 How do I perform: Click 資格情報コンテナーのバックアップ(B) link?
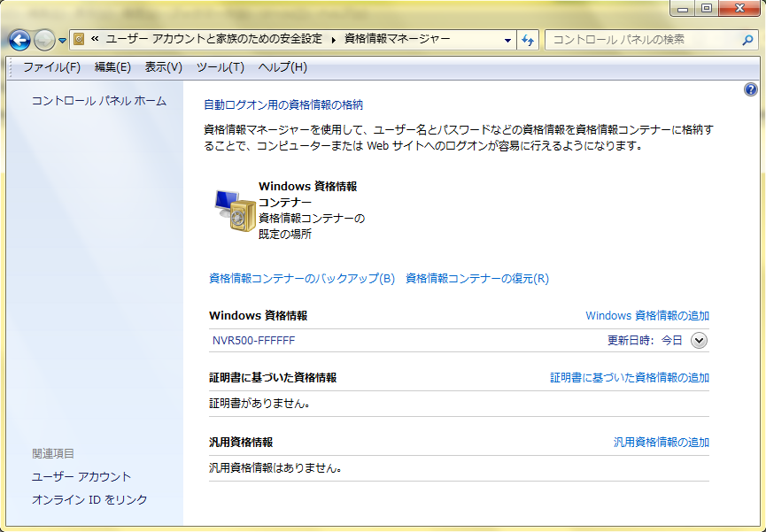pos(302,278)
